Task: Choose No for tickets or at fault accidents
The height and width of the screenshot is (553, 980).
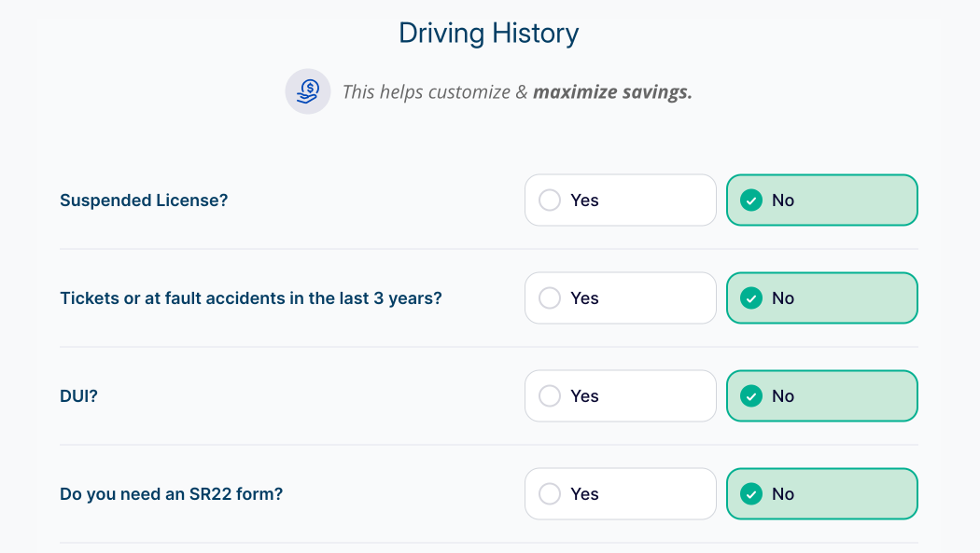Action: pos(821,298)
